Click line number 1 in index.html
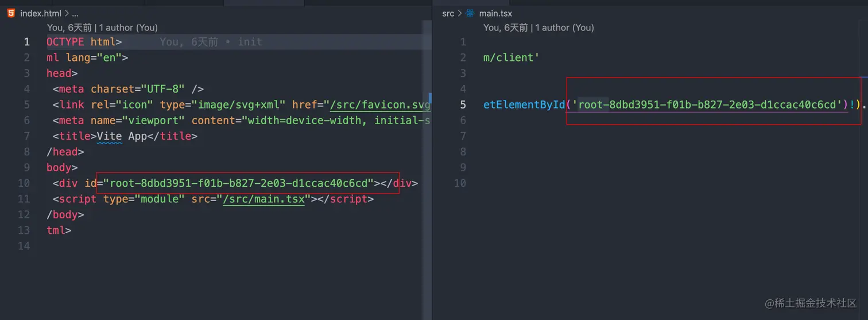Image resolution: width=868 pixels, height=320 pixels. (x=26, y=42)
